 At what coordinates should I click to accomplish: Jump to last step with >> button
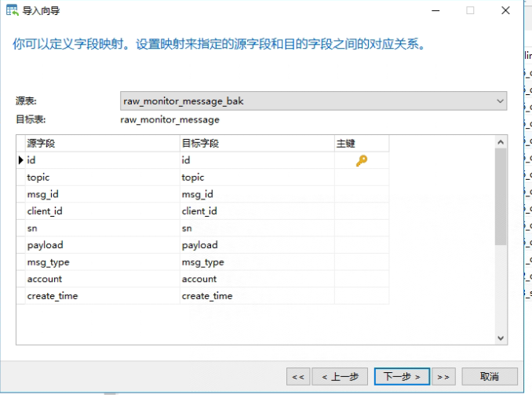pos(443,376)
